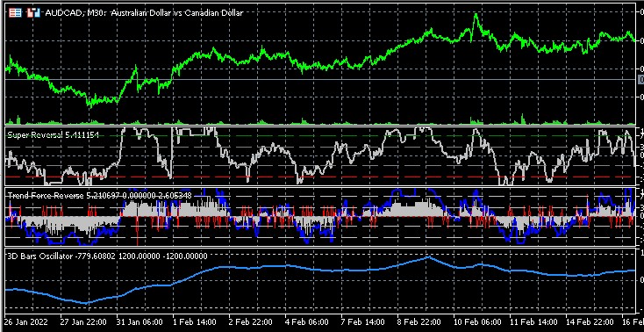Viewport: 644px width, 332px height.
Task: Select the light blue 3D Bars Oscillator line
Action: (x=320, y=270)
